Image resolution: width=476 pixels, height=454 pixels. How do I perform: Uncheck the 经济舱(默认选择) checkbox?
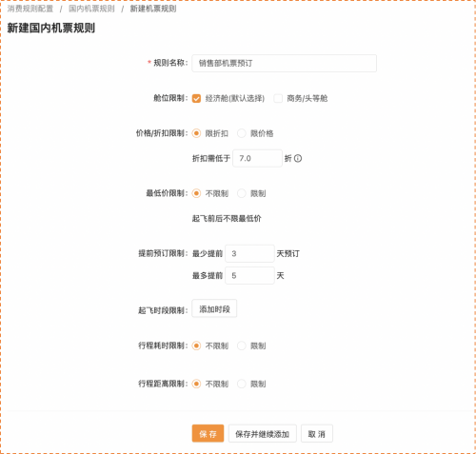[x=196, y=98]
